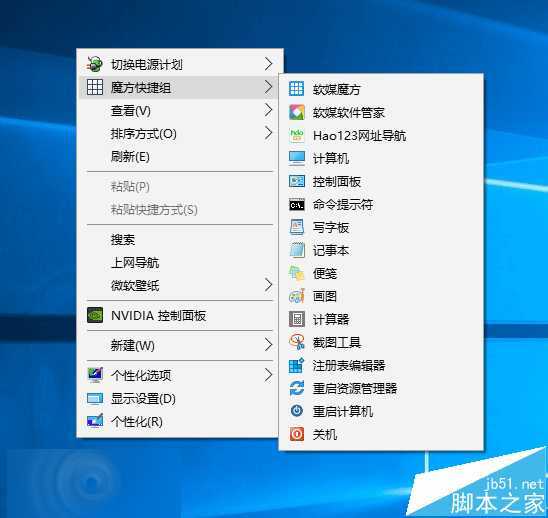548x518 pixels.
Task: Click the 截图工具 scissors icon
Action: 296,342
